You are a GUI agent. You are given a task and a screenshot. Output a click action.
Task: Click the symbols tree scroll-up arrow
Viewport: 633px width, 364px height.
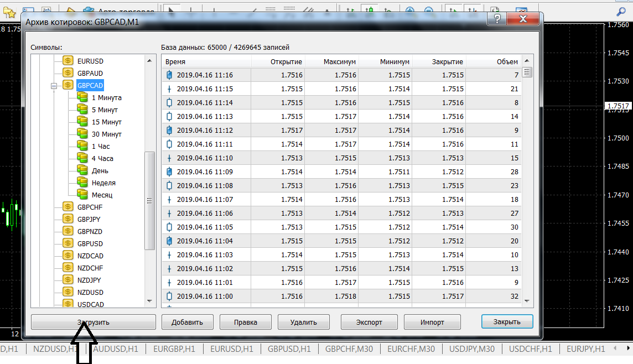149,60
